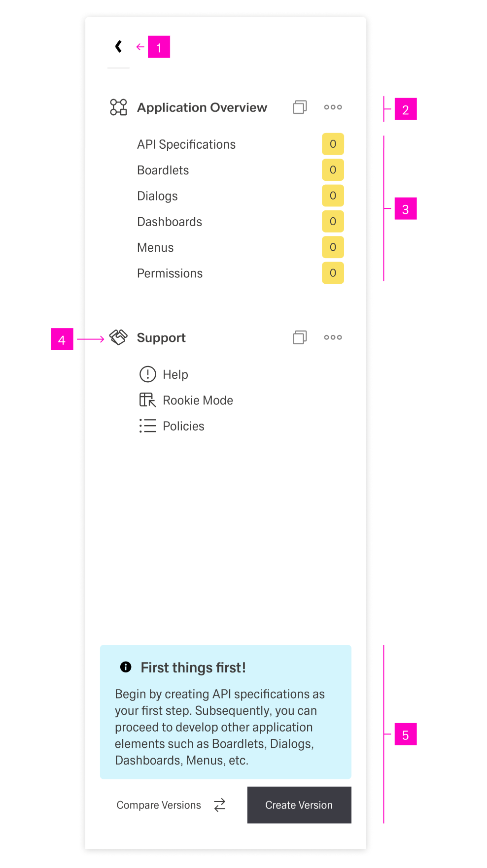
Task: Click the Rookie Mode window icon
Action: pyautogui.click(x=147, y=400)
